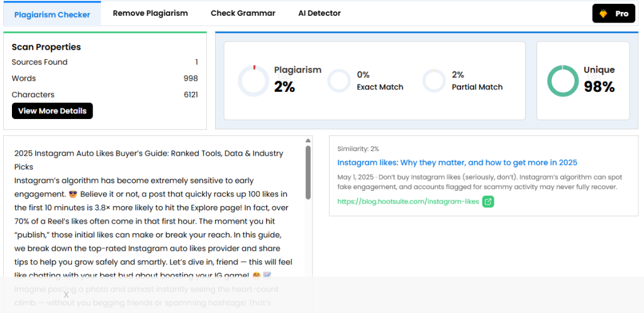Click the Scan Properties heading
644x313 pixels.
coord(46,47)
